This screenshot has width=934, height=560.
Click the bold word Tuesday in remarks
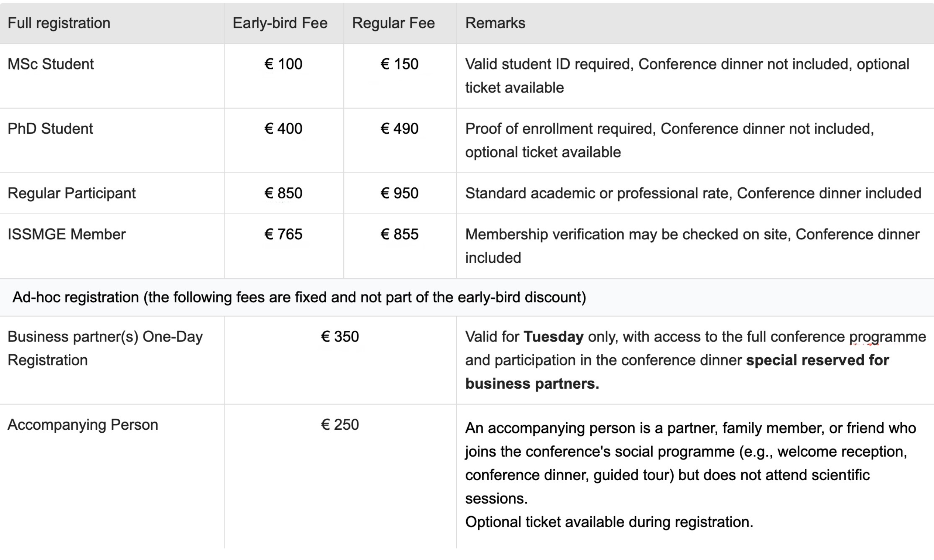553,337
